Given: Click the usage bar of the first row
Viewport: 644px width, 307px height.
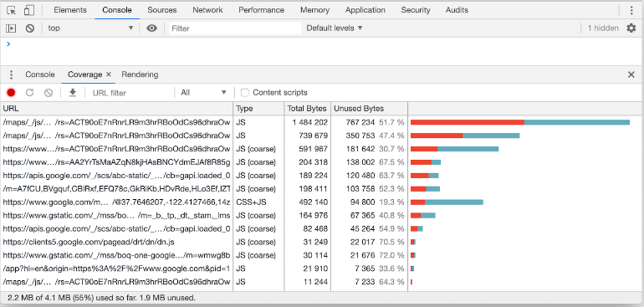Looking at the screenshot, I should pyautogui.click(x=520, y=122).
